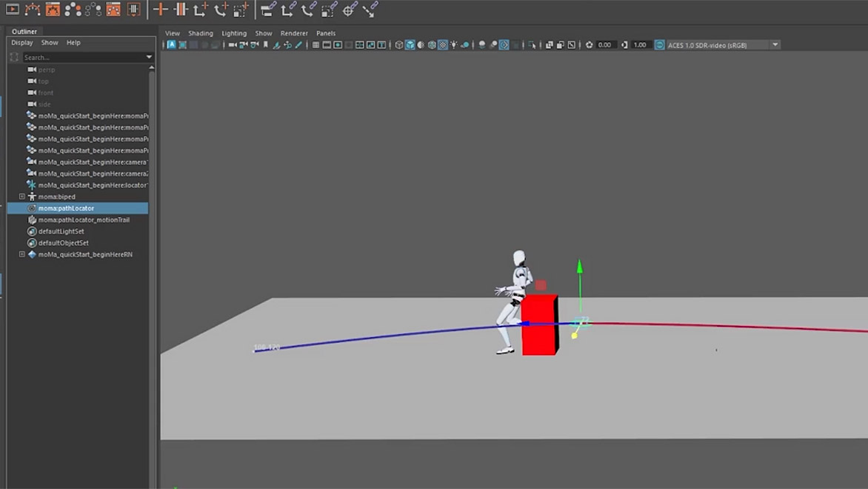The image size is (868, 489).
Task: Click the parent constraint shelf icon
Action: pos(269,9)
